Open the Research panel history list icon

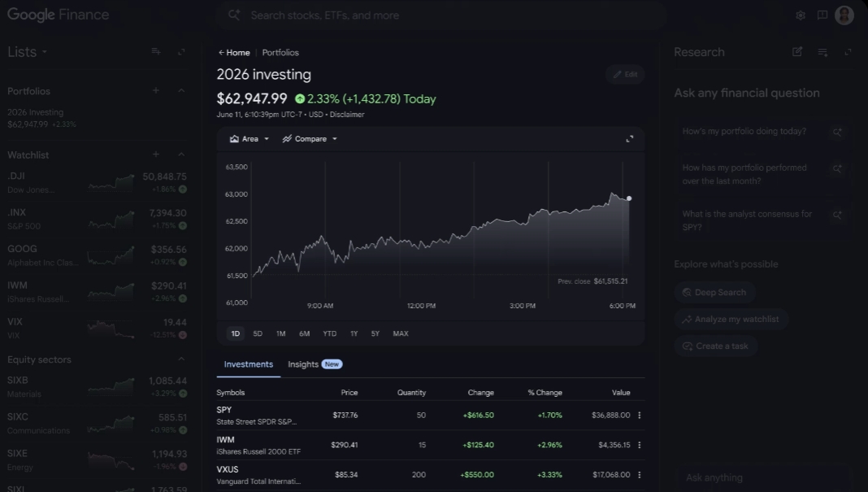[x=822, y=52]
